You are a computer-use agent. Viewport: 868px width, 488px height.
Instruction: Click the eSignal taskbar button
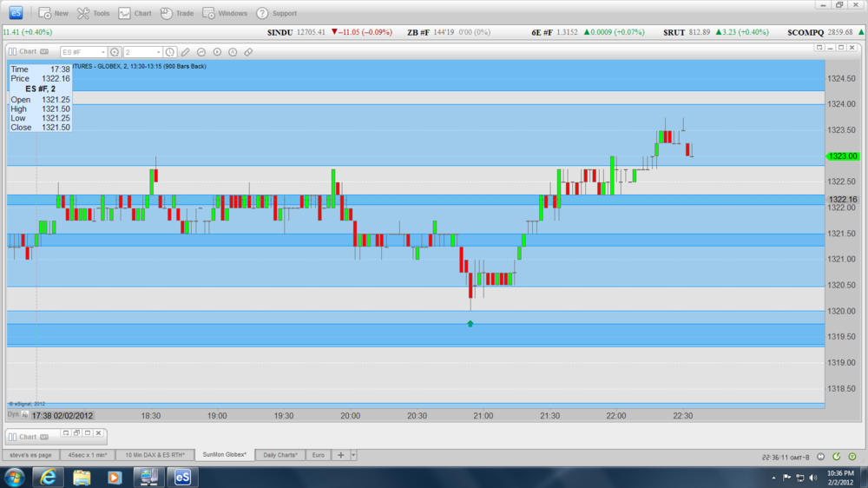[182, 478]
